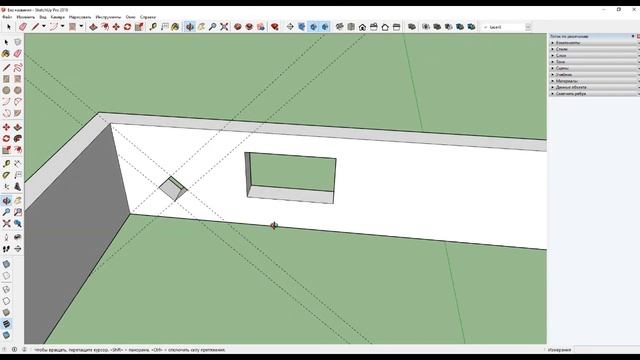Click the credits icon in the status bar
640x360 pixels.
pyautogui.click(x=14, y=350)
